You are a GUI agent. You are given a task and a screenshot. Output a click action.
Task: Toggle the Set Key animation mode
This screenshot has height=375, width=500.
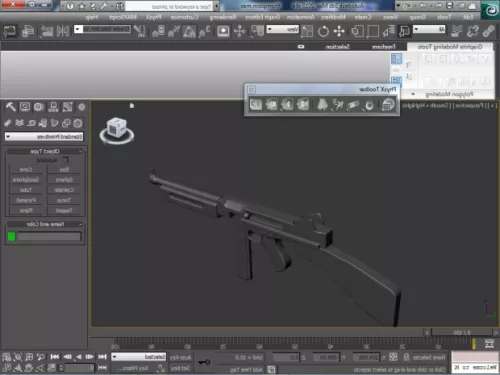coord(180,368)
